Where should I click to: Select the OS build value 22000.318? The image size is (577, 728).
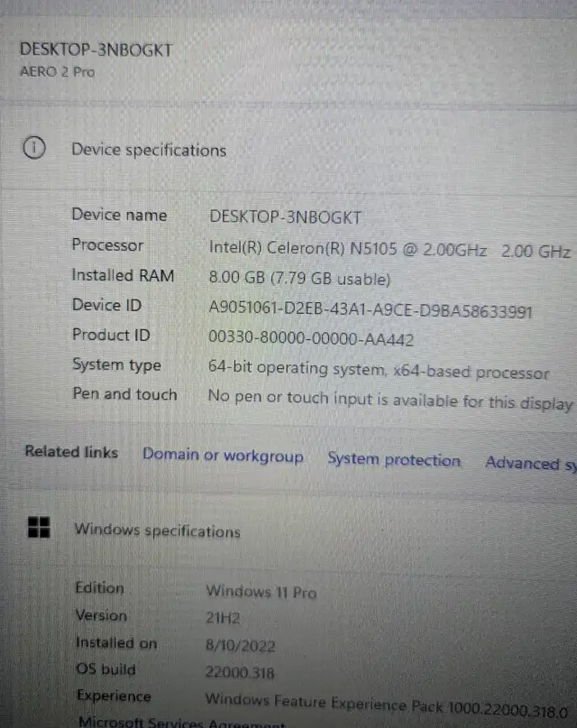coord(240,672)
